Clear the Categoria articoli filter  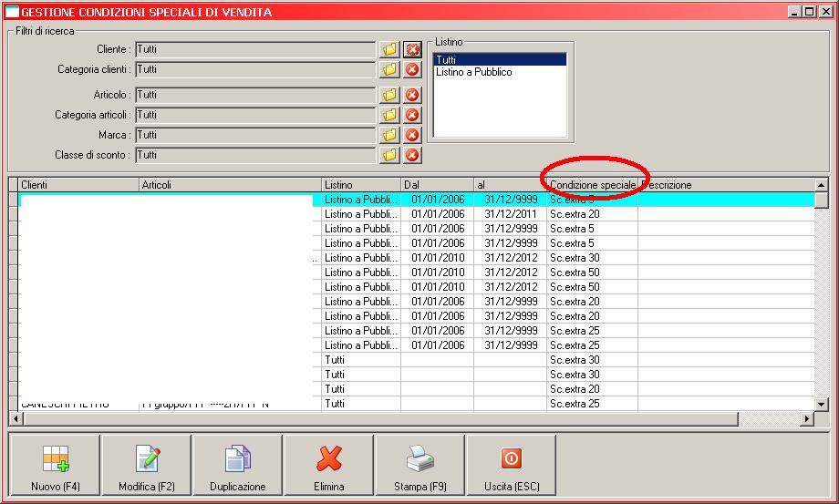click(x=412, y=115)
